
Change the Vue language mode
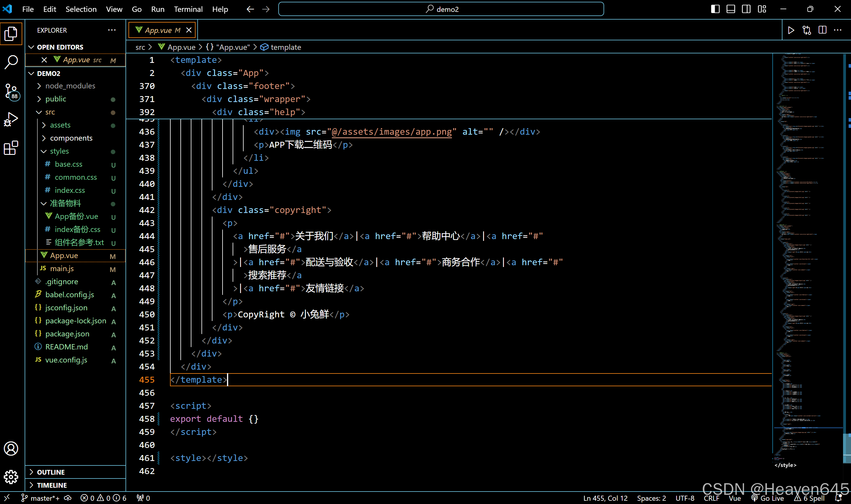tap(735, 498)
